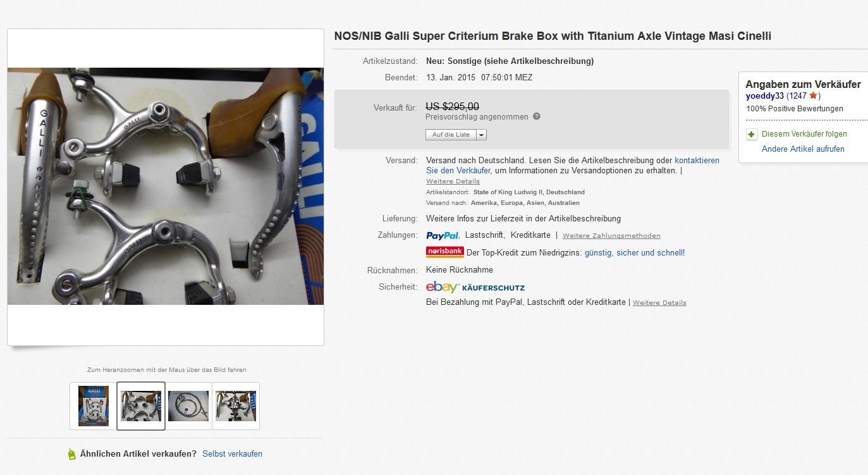Click the PayPal logo
Screen dimensions: 868x475
coord(443,235)
